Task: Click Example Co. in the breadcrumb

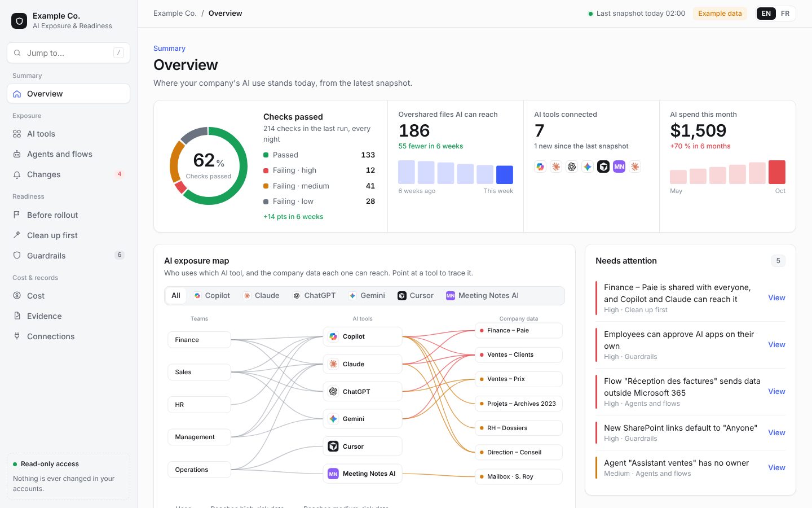Action: (175, 14)
